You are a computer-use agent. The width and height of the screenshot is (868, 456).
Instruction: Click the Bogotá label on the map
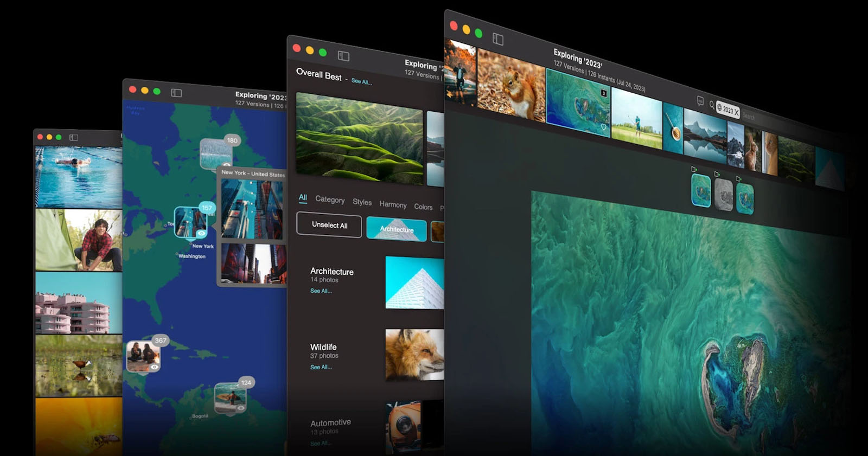[200, 416]
